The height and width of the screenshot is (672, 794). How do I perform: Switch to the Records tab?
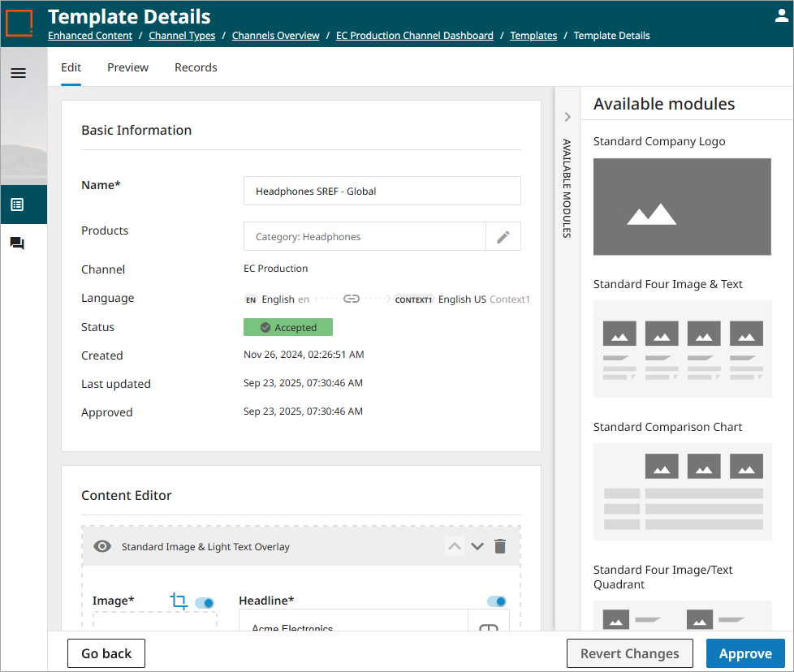coord(196,67)
